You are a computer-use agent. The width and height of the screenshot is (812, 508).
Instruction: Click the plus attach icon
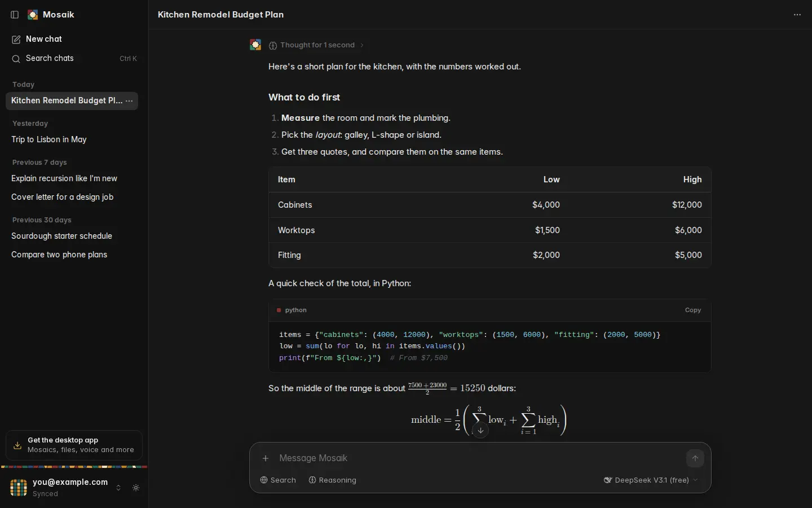coord(266,458)
